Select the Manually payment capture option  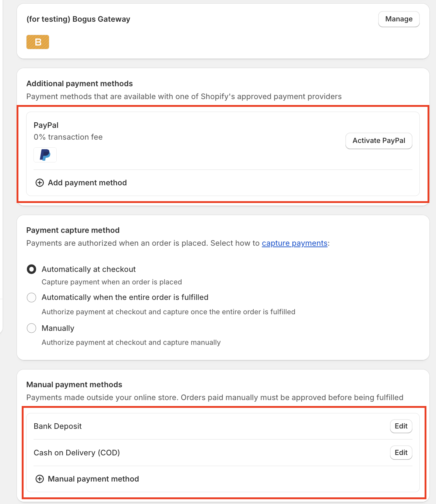31,328
